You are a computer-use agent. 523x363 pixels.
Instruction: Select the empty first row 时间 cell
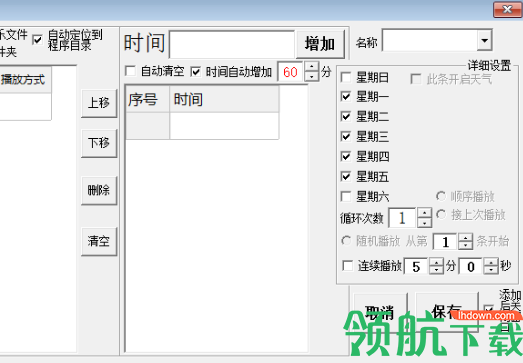pyautogui.click(x=224, y=126)
